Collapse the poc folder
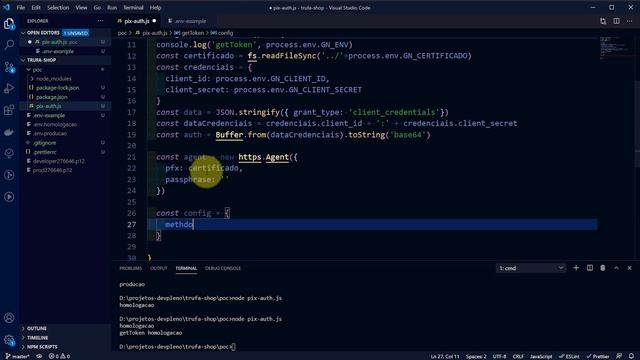 pos(29,70)
